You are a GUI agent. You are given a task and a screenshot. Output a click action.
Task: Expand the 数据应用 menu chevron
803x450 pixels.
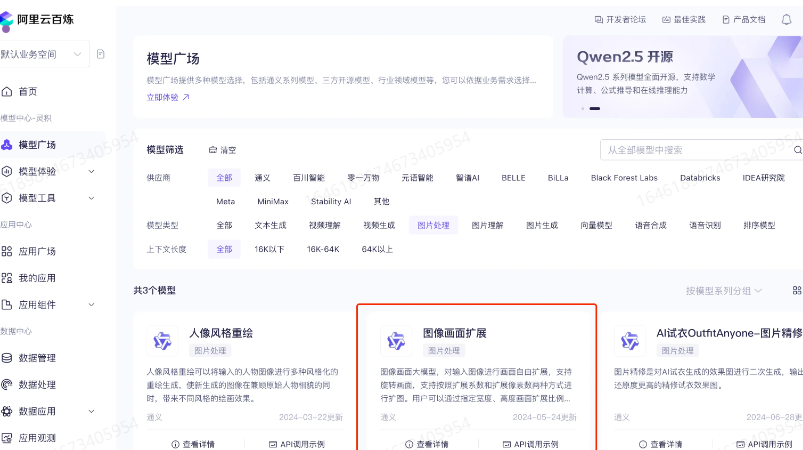91,411
